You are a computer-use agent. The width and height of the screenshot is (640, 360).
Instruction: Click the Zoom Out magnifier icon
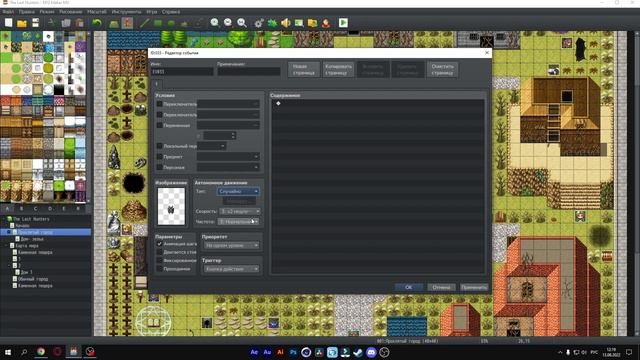228,23
